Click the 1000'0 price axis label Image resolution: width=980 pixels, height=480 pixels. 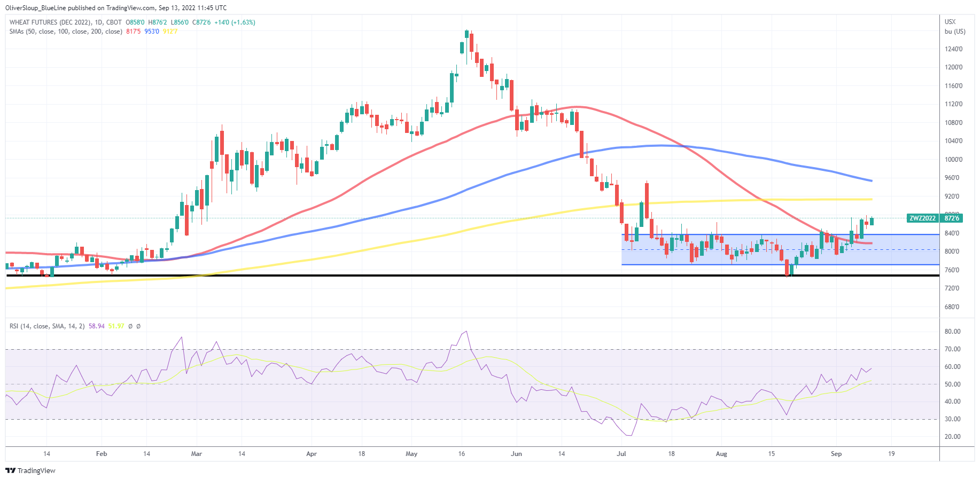(953, 160)
